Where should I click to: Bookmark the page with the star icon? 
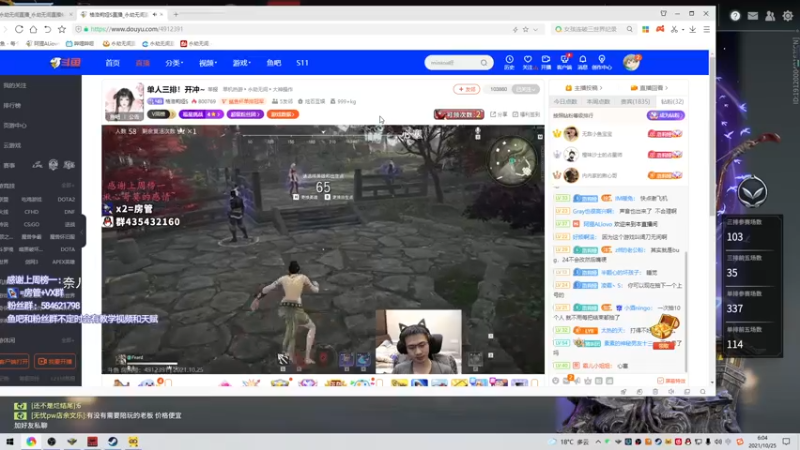pos(62,29)
